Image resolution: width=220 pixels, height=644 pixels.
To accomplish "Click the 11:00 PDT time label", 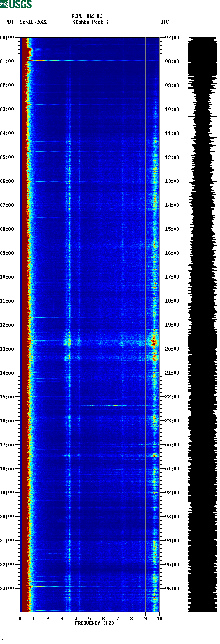I will pos(7,301).
